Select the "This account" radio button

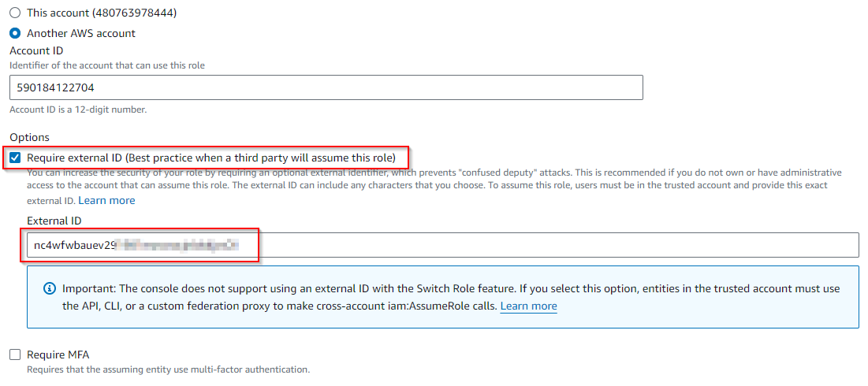click(15, 13)
